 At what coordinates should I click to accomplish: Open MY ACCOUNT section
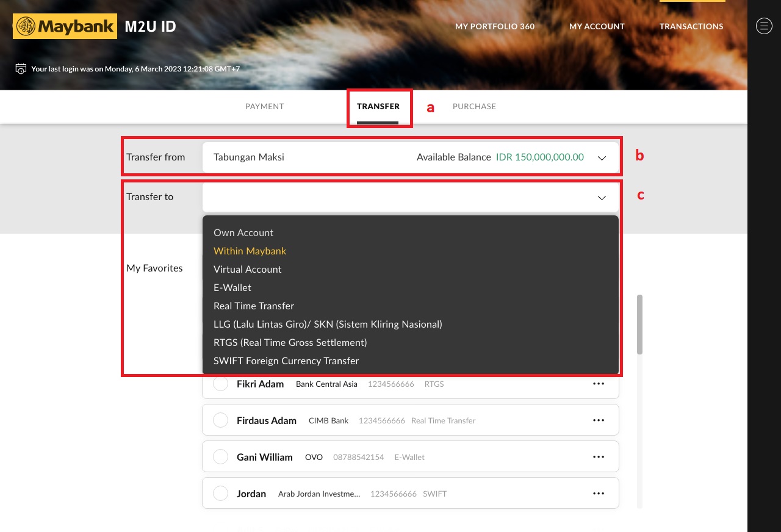(x=597, y=26)
